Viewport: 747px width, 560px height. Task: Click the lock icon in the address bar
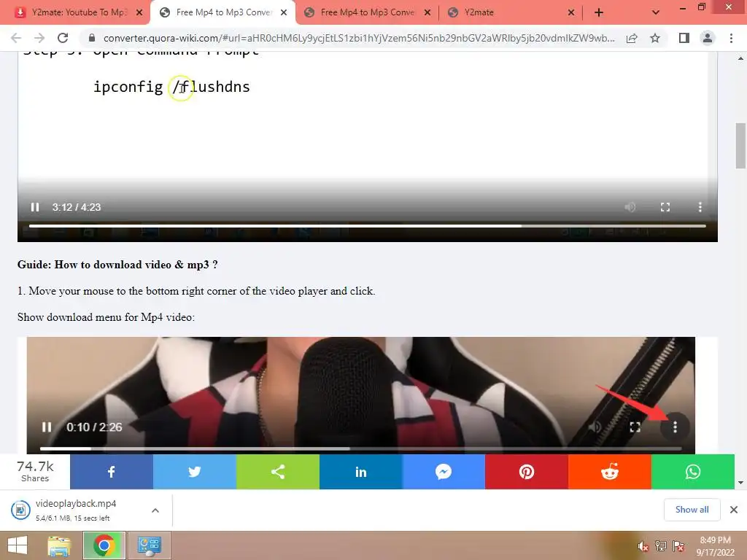92,38
